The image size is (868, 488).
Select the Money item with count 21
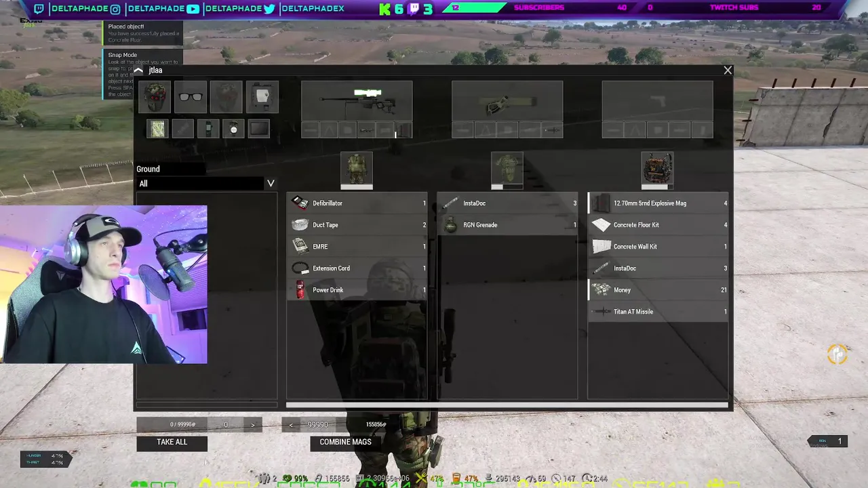point(658,290)
